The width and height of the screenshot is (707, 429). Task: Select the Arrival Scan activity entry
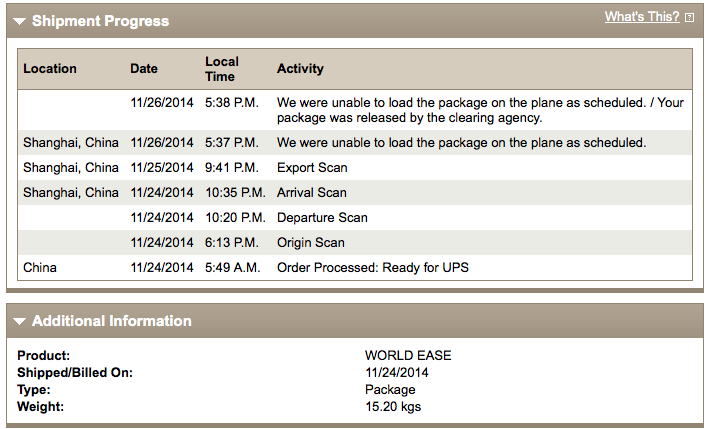312,192
